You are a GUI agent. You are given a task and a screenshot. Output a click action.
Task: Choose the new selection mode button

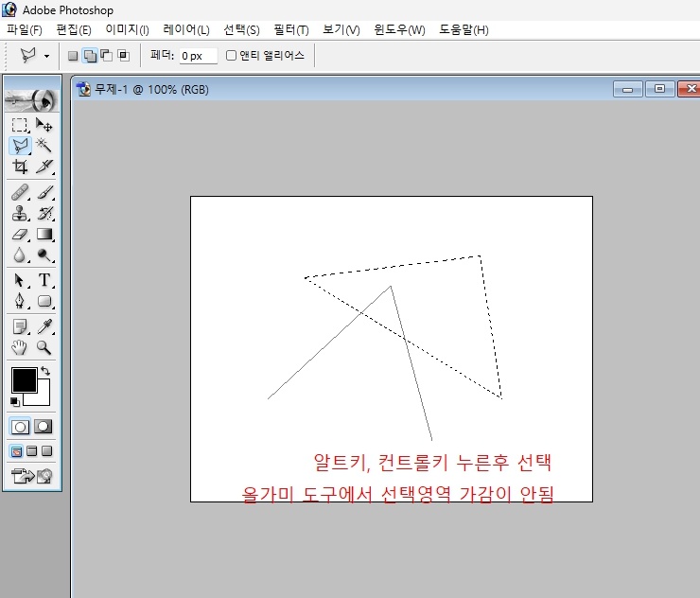point(73,56)
